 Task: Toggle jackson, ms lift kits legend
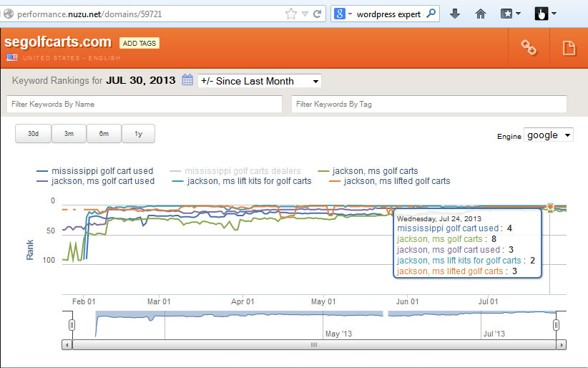[242, 181]
